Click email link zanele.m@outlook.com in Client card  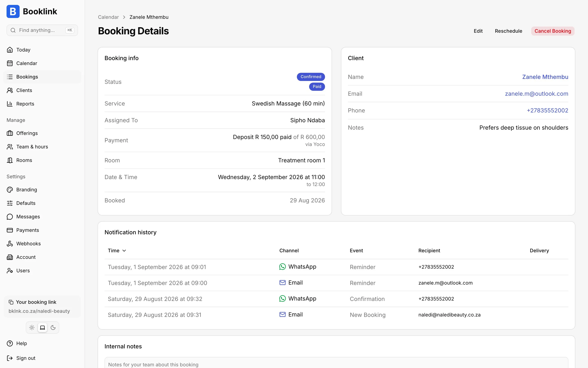coord(537,94)
